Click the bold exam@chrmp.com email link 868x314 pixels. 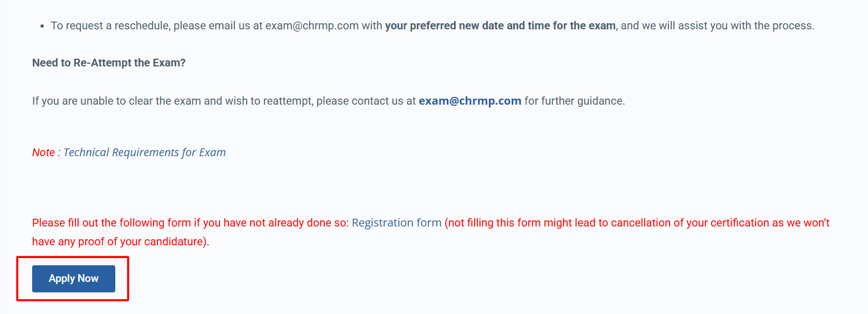coord(470,101)
